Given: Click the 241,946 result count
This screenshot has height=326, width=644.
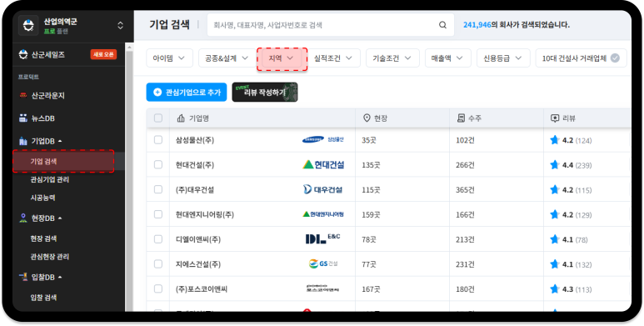Looking at the screenshot, I should tap(477, 25).
